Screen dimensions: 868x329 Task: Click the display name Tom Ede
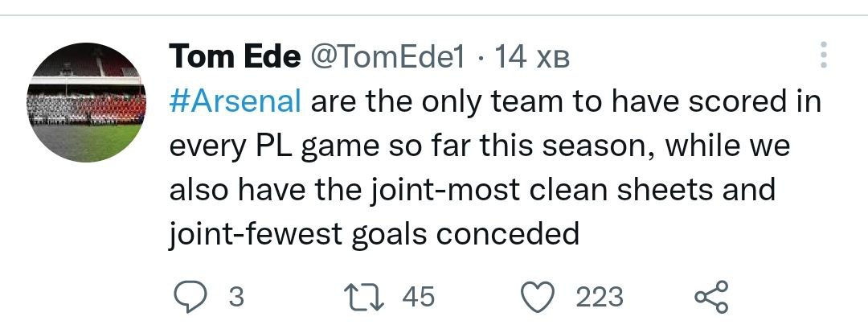[234, 56]
